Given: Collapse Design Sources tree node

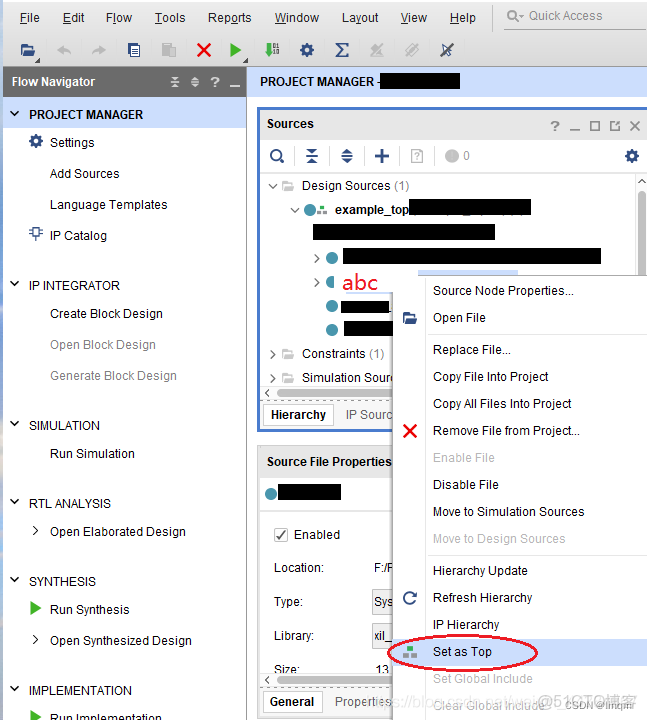Looking at the screenshot, I should 273,186.
